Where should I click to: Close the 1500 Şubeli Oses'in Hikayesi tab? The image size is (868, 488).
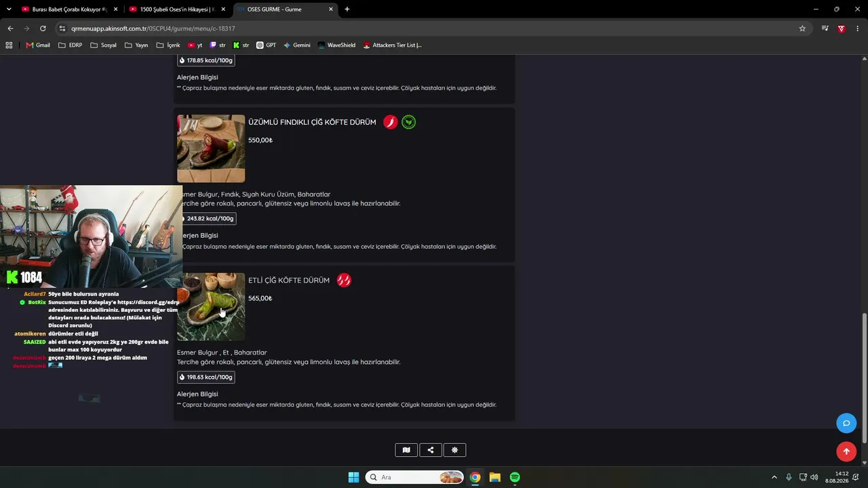[x=224, y=9]
